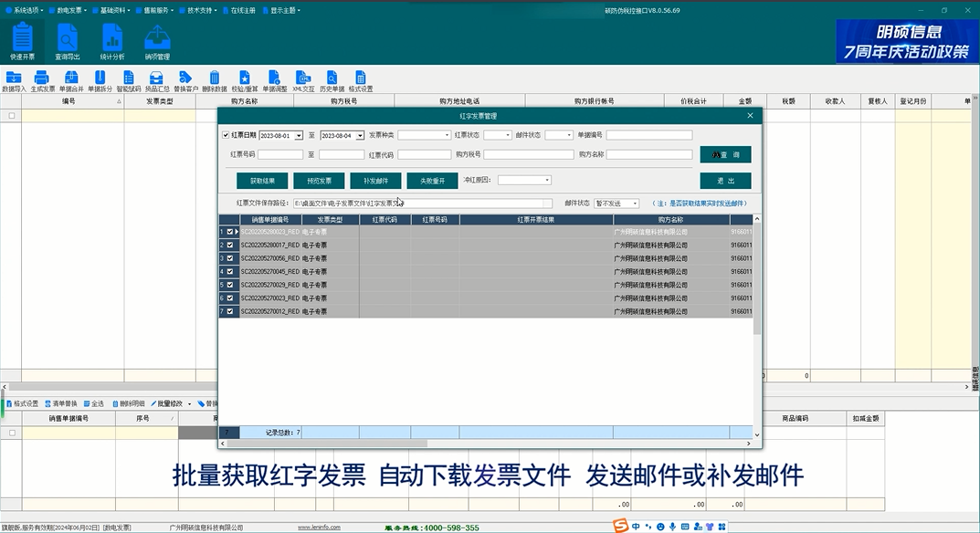Open the 系统选项 menu
This screenshot has height=533, width=980.
pos(26,10)
